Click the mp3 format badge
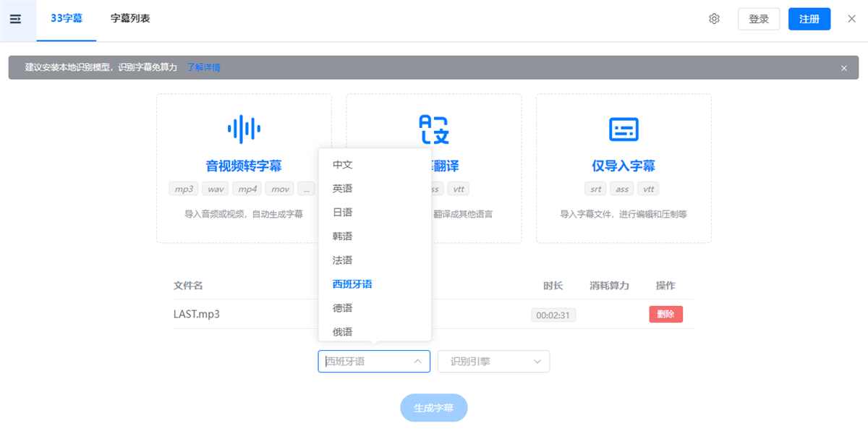 183,188
